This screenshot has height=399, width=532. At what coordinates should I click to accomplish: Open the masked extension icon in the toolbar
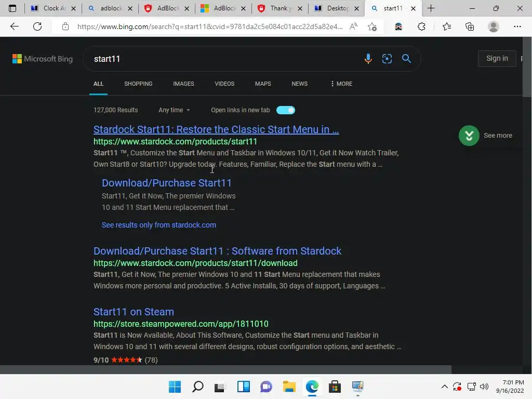(398, 26)
